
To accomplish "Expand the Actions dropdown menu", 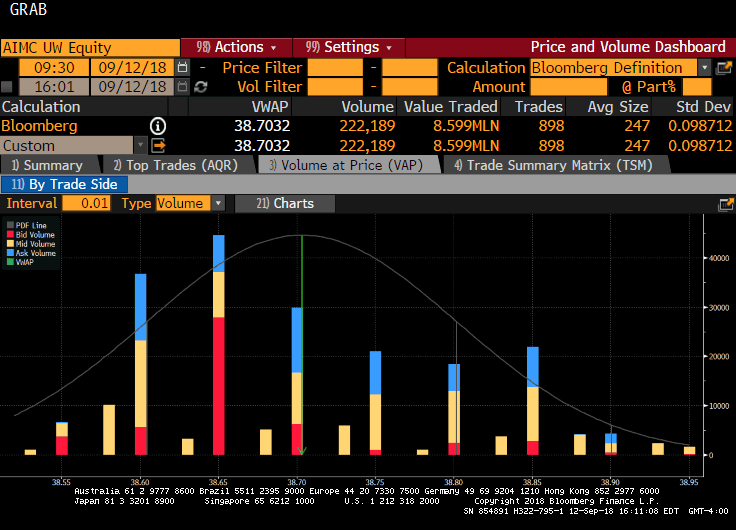I will [x=236, y=47].
